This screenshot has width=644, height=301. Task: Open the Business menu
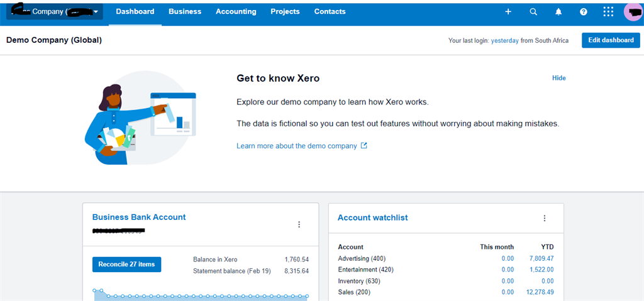coord(185,12)
